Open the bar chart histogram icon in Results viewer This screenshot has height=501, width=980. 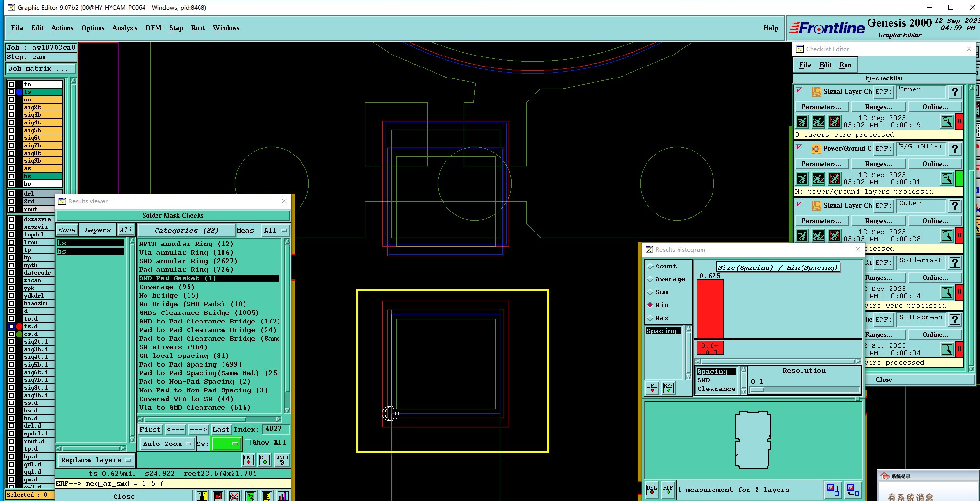pyautogui.click(x=283, y=496)
